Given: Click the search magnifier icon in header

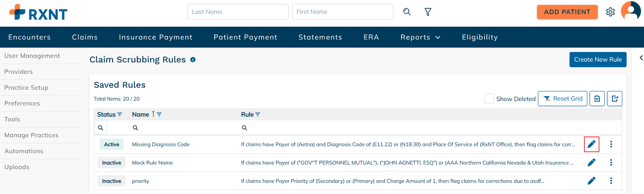Looking at the screenshot, I should pos(407,12).
